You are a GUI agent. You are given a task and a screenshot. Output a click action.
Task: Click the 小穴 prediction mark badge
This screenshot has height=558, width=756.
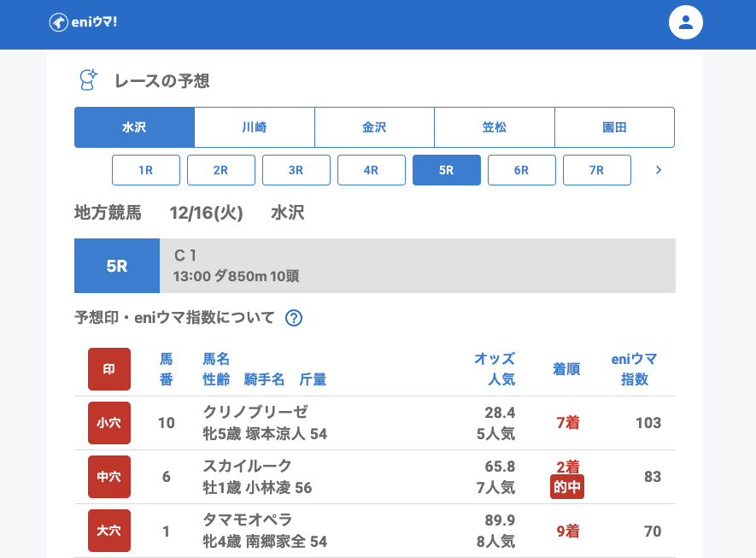(x=109, y=423)
